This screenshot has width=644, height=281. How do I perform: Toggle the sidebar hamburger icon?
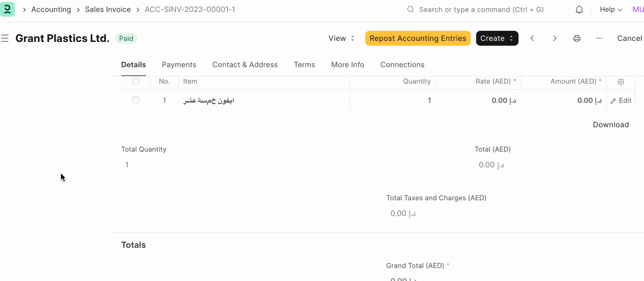pos(5,38)
